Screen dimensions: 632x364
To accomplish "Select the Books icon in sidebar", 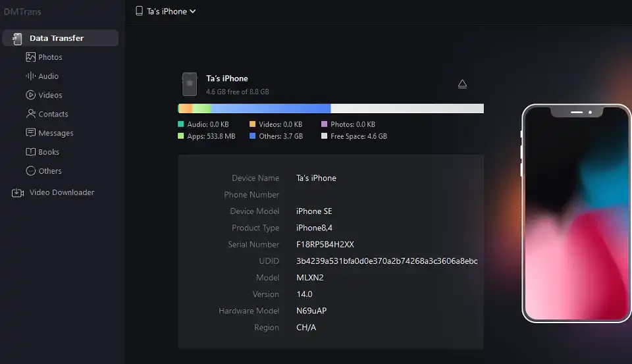I will point(30,152).
